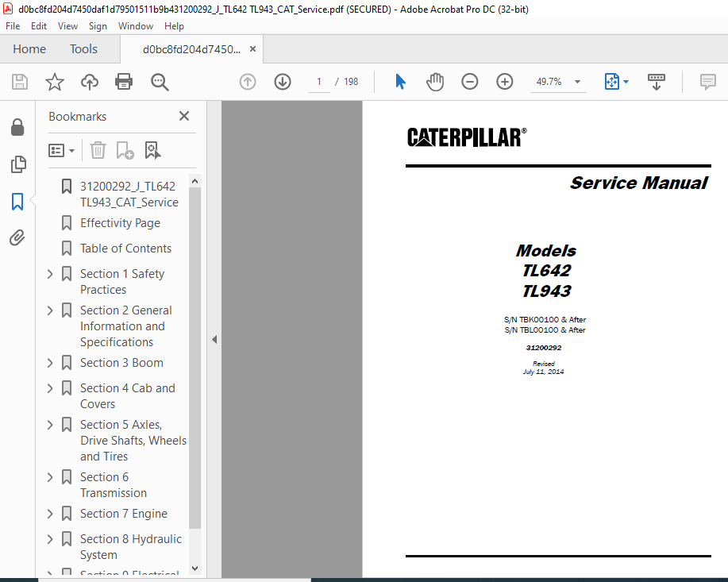Click bookmarks scrollbar down arrow

[195, 569]
